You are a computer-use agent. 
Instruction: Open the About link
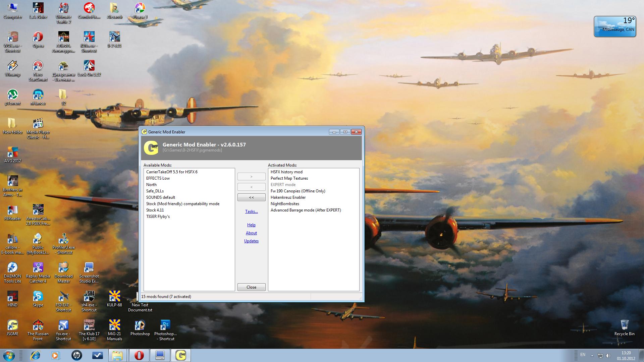point(251,233)
